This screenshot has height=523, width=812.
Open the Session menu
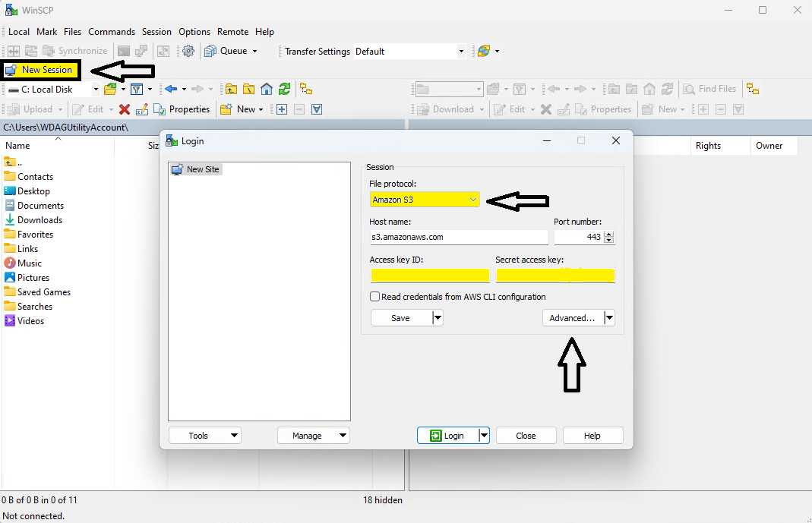[156, 32]
